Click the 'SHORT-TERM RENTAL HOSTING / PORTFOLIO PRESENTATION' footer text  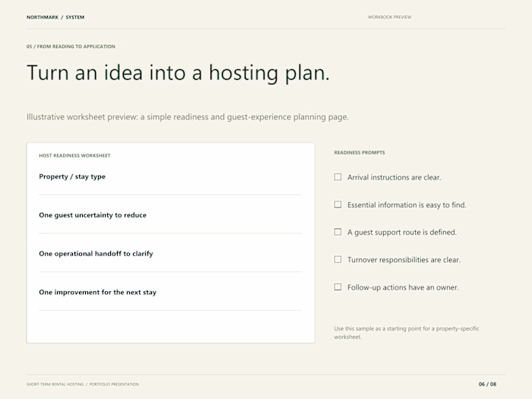(83, 385)
